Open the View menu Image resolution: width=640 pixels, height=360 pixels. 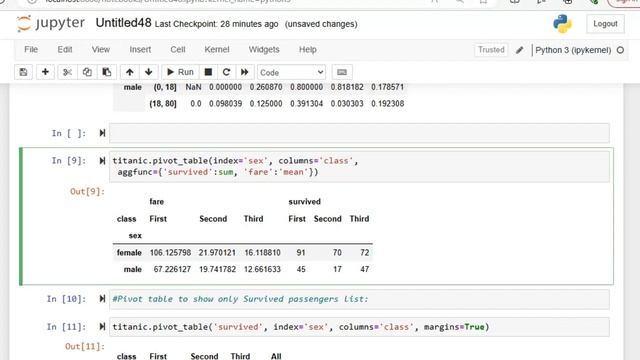[100, 49]
